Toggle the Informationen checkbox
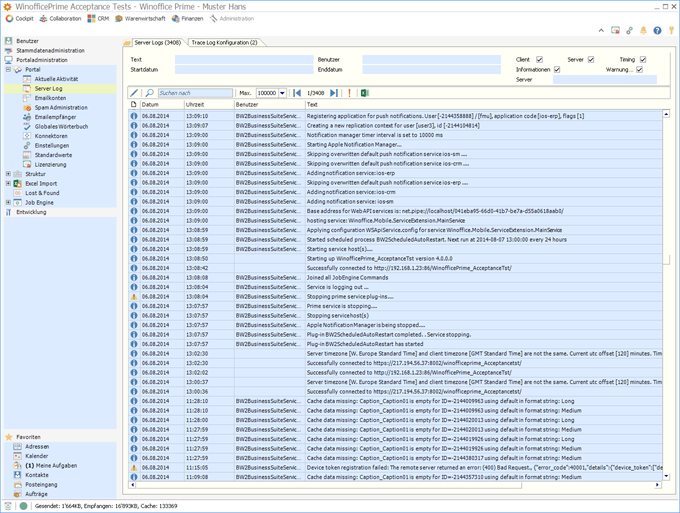 (557, 69)
